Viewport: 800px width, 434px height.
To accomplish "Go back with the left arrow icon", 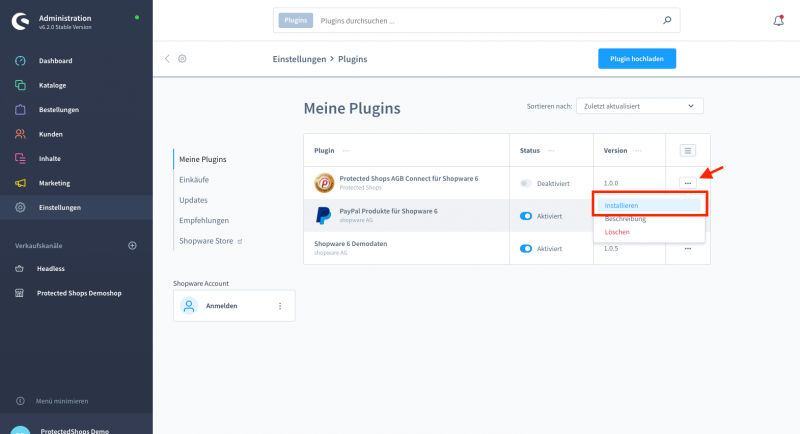I will [167, 59].
